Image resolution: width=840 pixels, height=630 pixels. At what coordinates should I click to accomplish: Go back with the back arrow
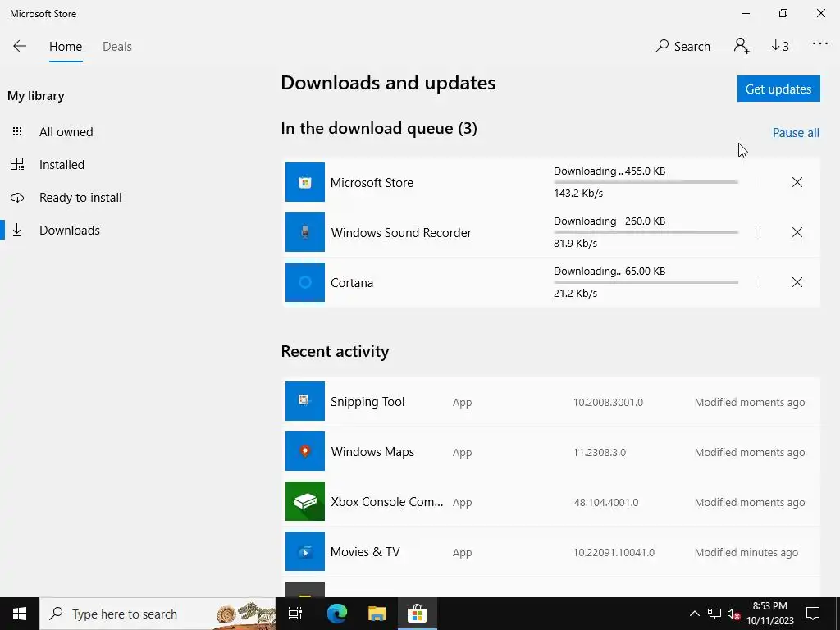pyautogui.click(x=20, y=46)
